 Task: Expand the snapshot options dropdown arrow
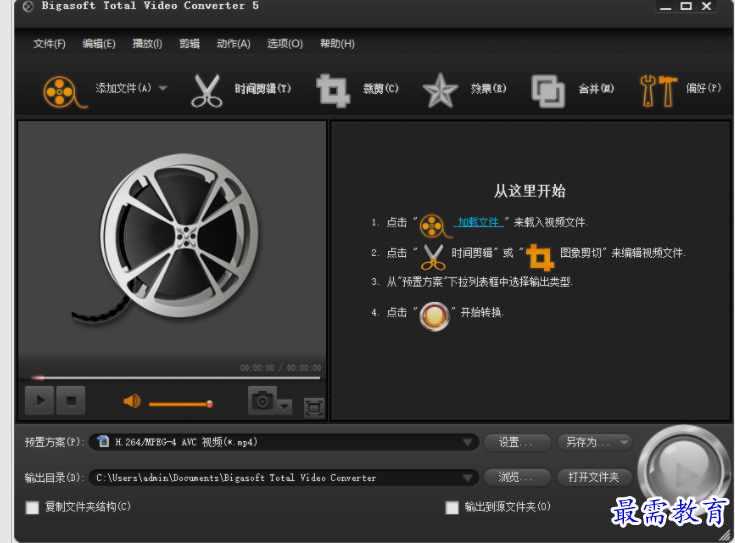pyautogui.click(x=285, y=407)
